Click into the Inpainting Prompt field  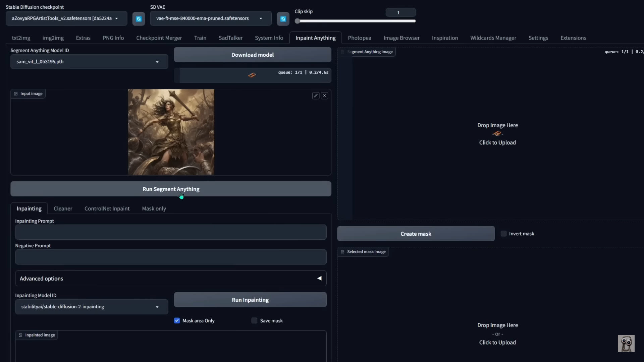point(171,232)
